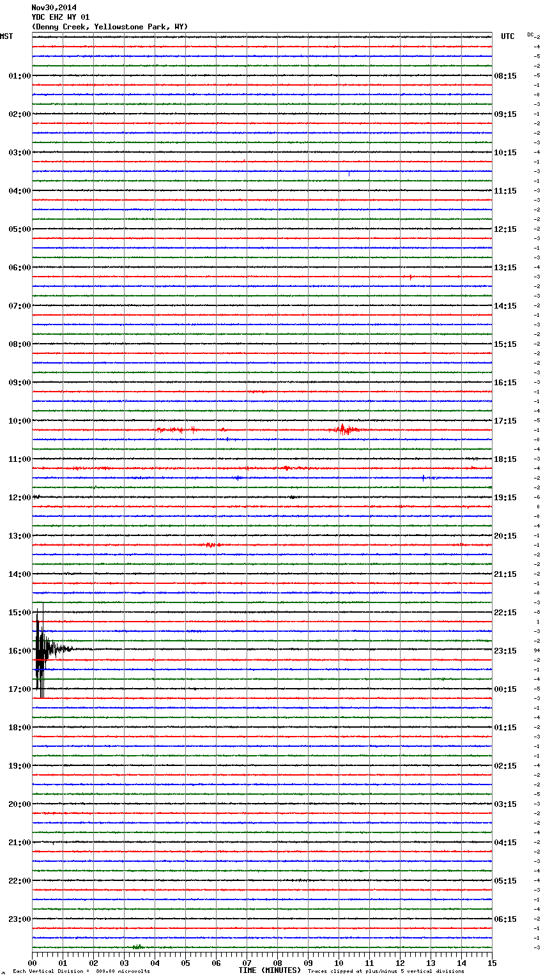Select the station code "YDC EHZ WY 01"
The width and height of the screenshot is (543, 980).
[x=61, y=17]
